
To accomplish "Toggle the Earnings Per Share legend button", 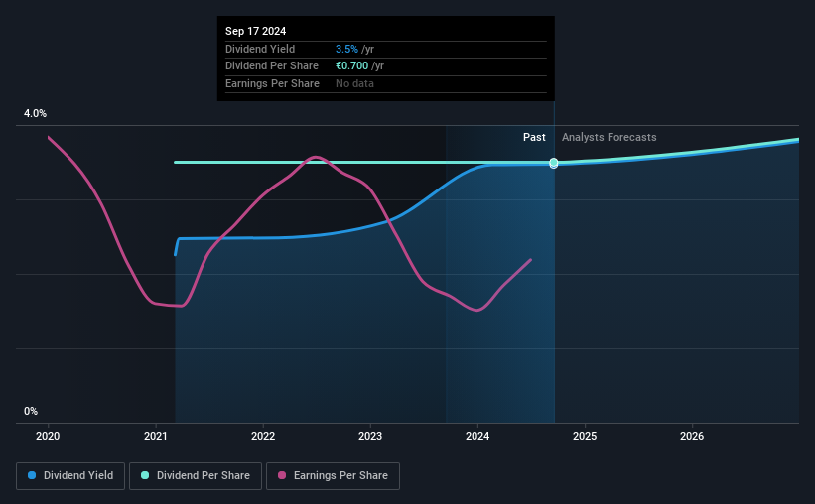I will (333, 475).
